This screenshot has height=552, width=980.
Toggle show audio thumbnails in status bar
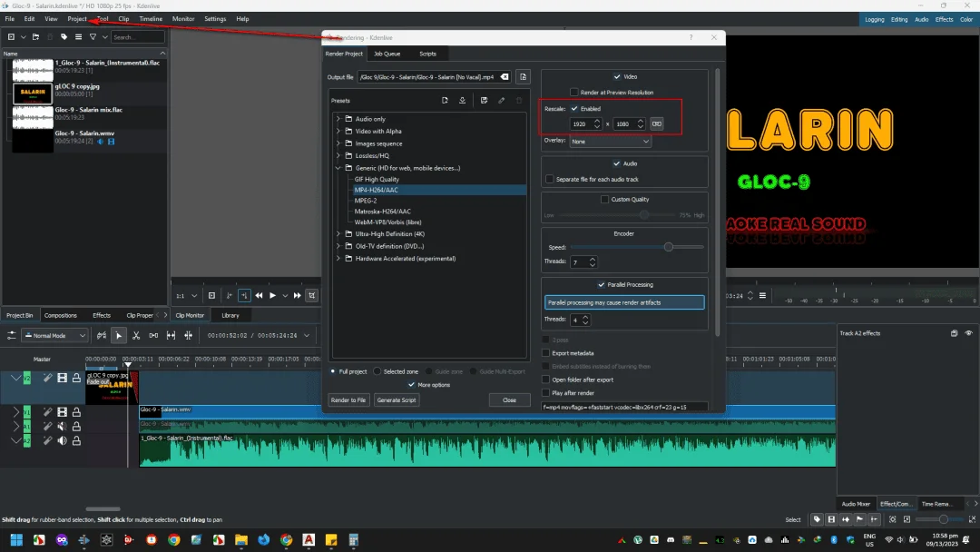point(846,519)
